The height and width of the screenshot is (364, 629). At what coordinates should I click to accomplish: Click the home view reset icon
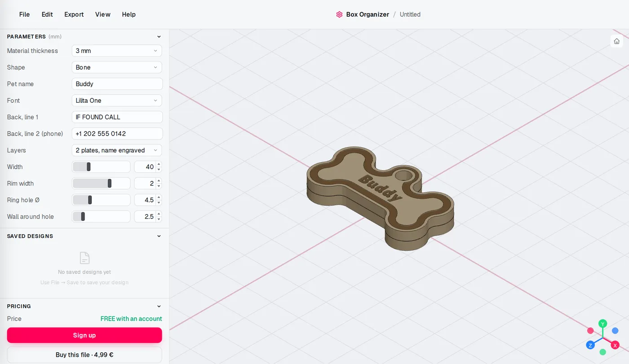(x=616, y=41)
